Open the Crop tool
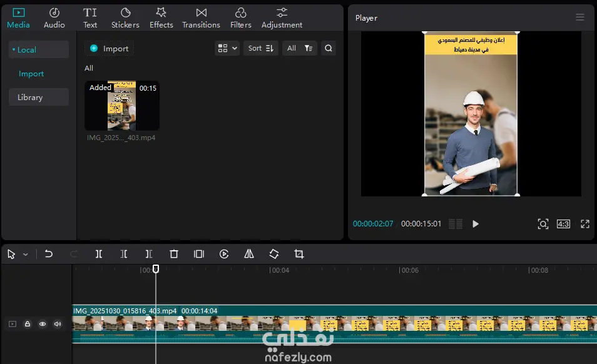Image resolution: width=597 pixels, height=364 pixels. [x=299, y=254]
